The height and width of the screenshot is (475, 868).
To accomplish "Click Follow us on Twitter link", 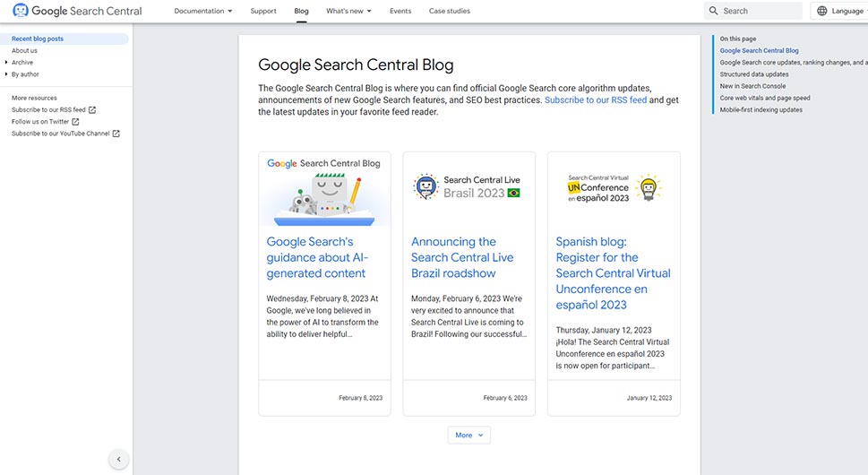I will click(40, 121).
